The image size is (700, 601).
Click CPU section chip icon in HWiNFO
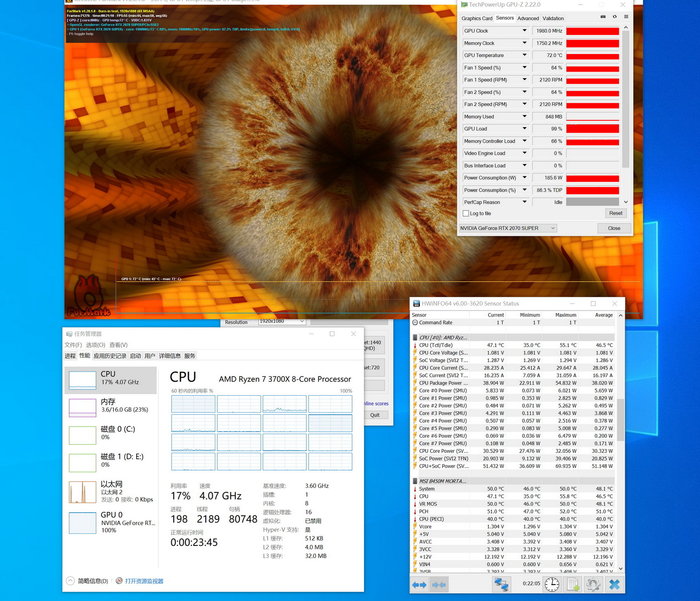coord(415,338)
